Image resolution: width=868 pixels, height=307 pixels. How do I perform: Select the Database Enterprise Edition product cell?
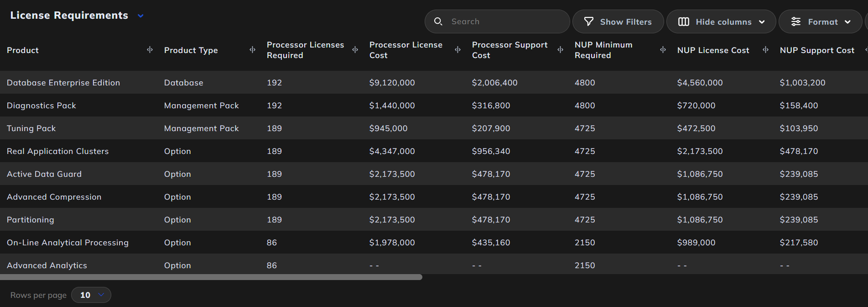tap(63, 83)
